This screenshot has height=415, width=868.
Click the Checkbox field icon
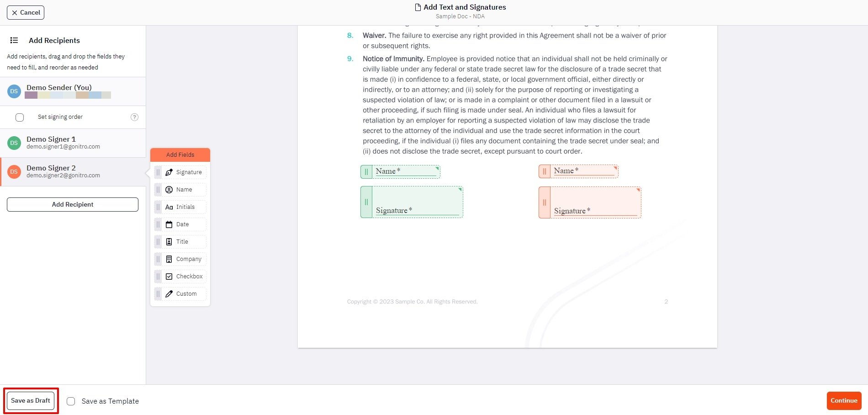pos(169,277)
